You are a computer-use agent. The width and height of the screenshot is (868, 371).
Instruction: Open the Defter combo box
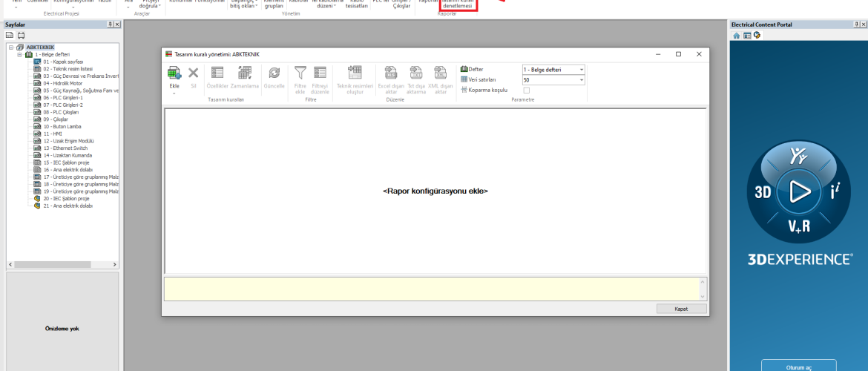coord(553,70)
